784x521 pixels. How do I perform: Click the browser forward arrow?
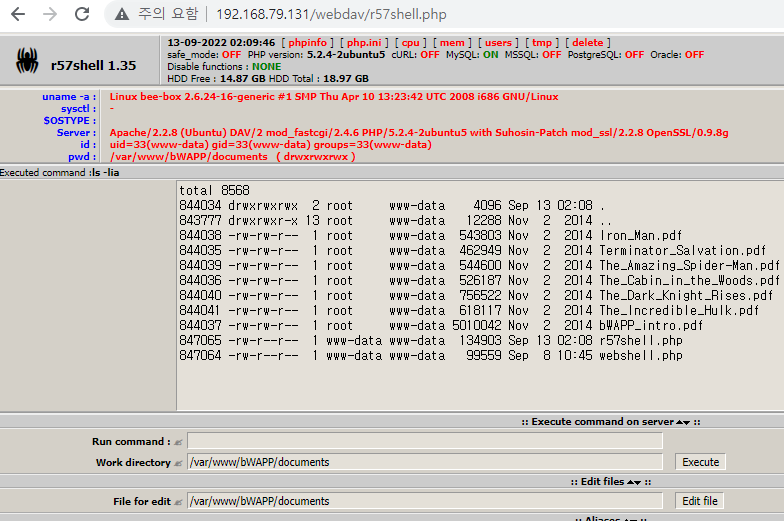click(x=50, y=14)
